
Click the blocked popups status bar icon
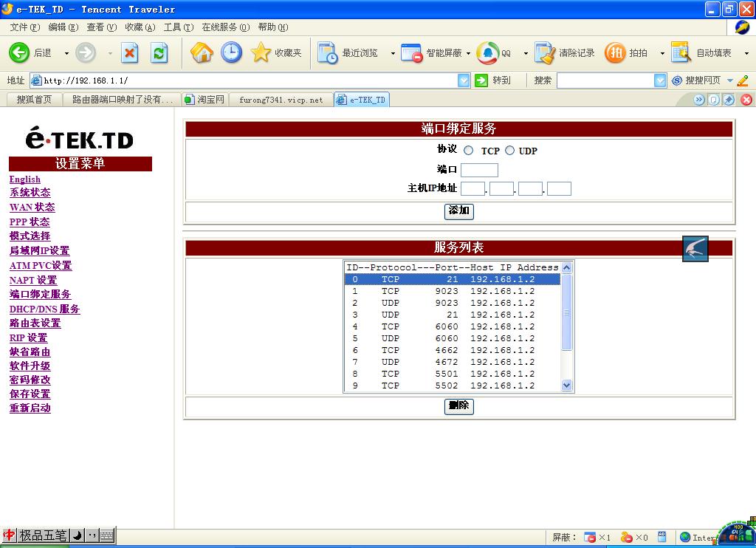pyautogui.click(x=590, y=537)
